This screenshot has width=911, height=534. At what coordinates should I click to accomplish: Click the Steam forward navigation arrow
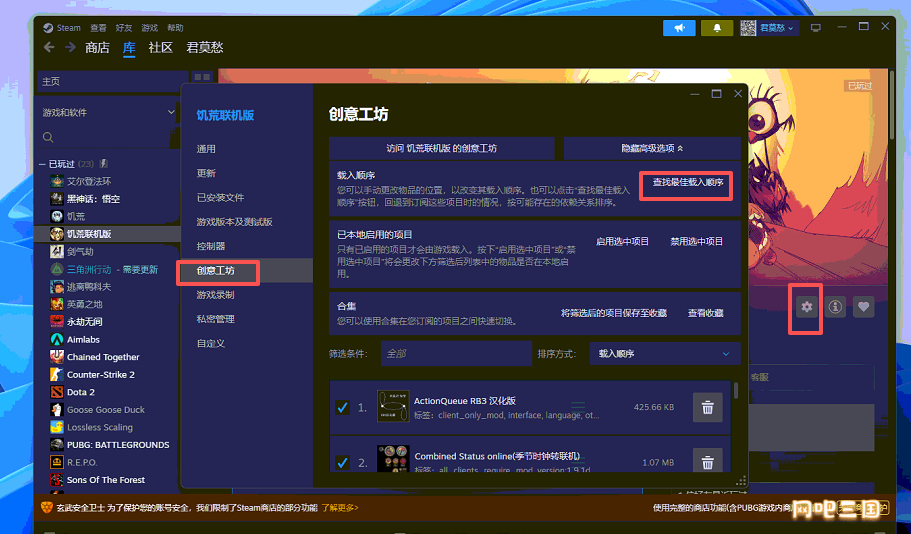pyautogui.click(x=70, y=47)
